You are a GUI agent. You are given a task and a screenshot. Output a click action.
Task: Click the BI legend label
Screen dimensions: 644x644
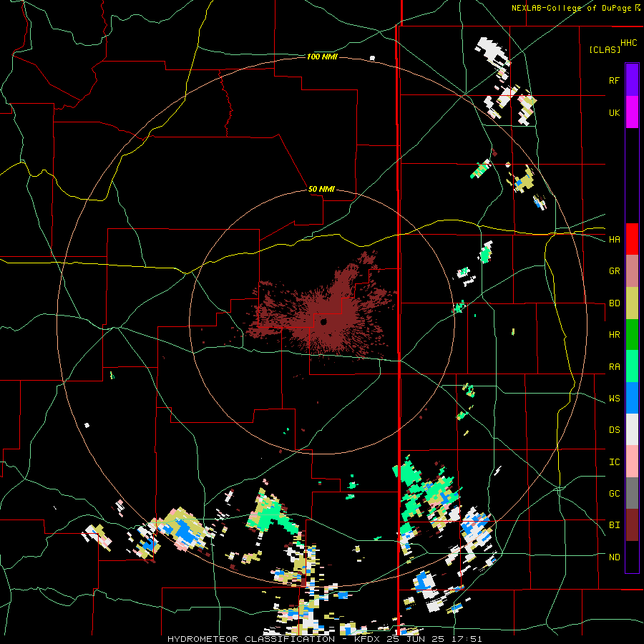614,525
